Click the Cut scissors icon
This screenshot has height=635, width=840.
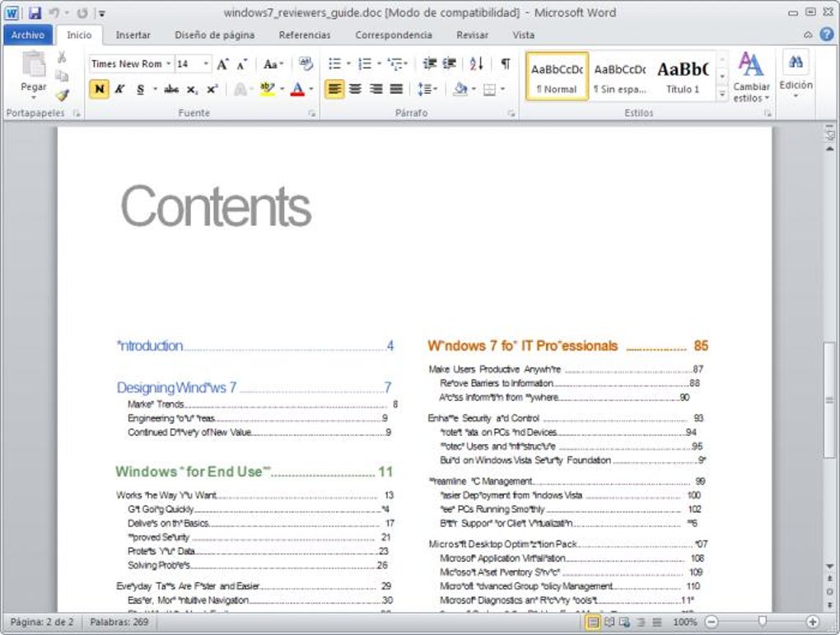pos(62,58)
